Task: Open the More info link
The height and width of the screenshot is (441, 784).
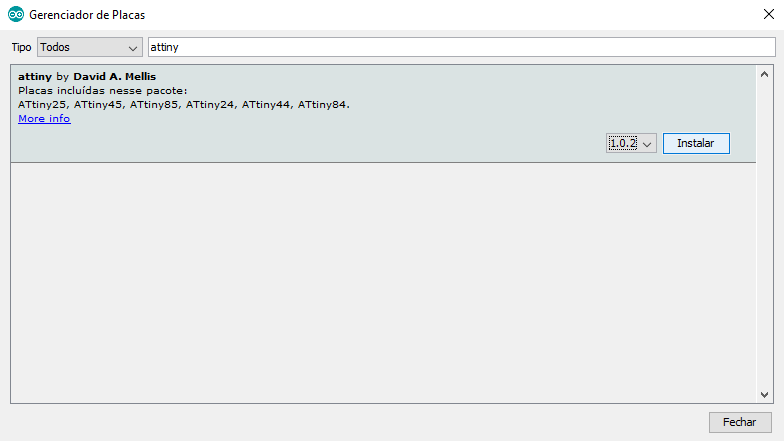Action: point(44,118)
